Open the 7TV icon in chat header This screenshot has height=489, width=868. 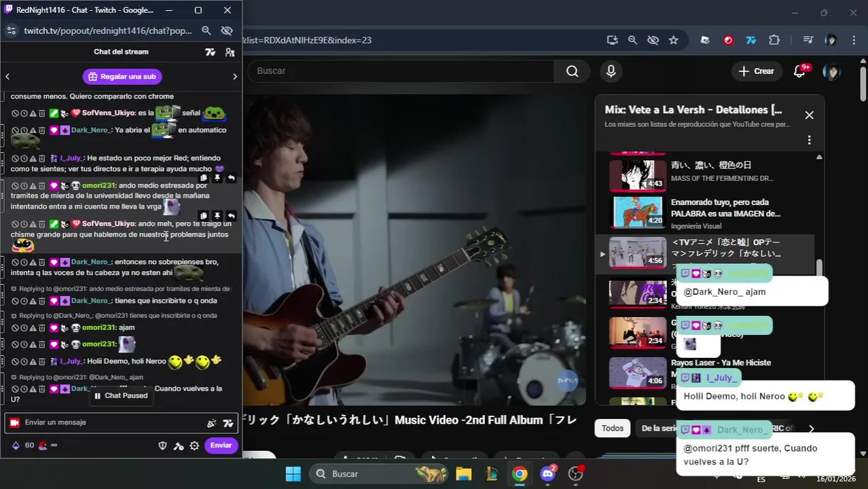211,52
